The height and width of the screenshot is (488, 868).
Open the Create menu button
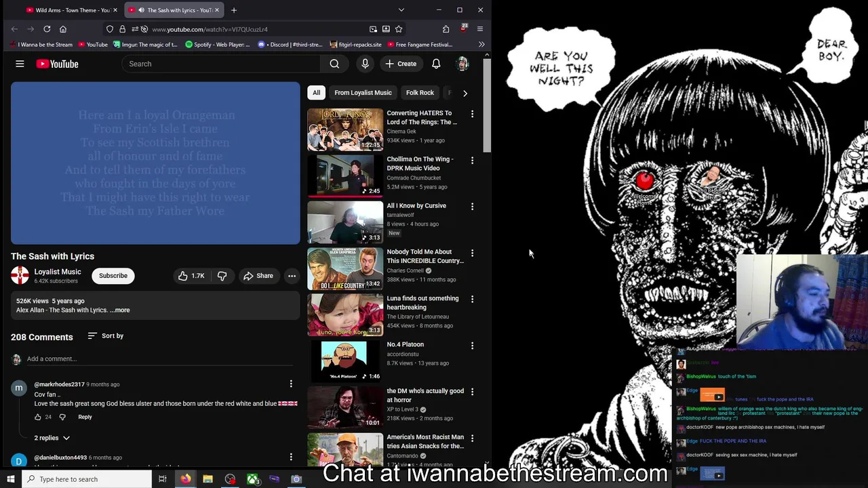pyautogui.click(x=401, y=64)
